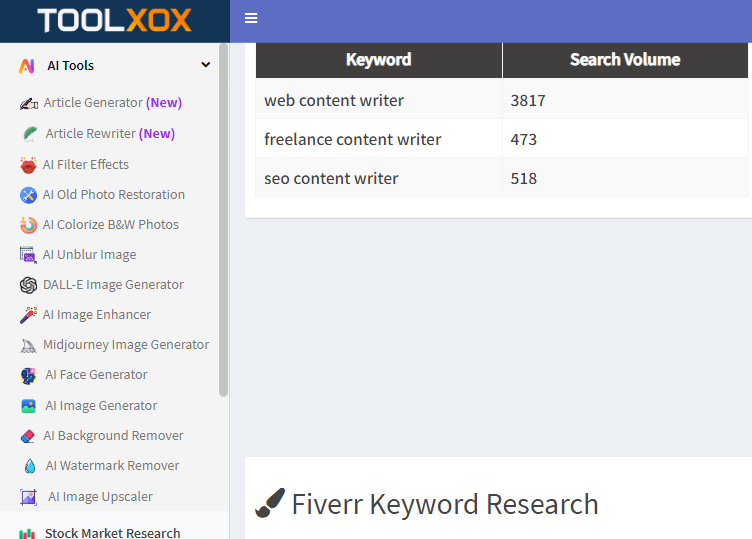Open AI Filter Effects tool
The width and height of the screenshot is (752, 539).
pyautogui.click(x=86, y=164)
